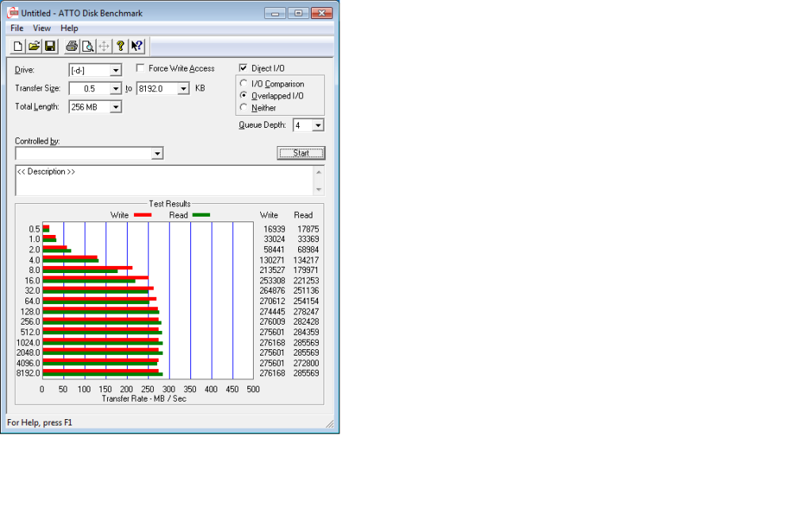Image resolution: width=812 pixels, height=508 pixels.
Task: Save results with the floppy disk icon
Action: [x=50, y=46]
